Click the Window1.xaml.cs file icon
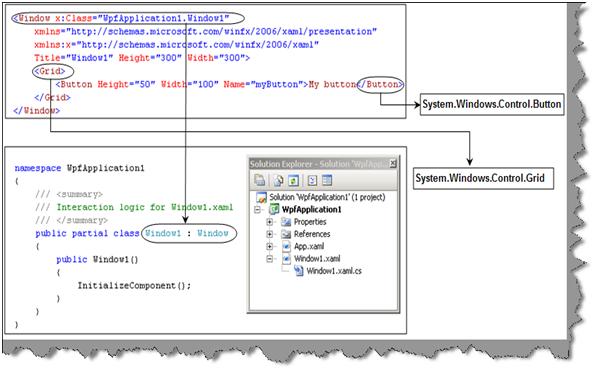The height and width of the screenshot is (370, 595). (299, 271)
